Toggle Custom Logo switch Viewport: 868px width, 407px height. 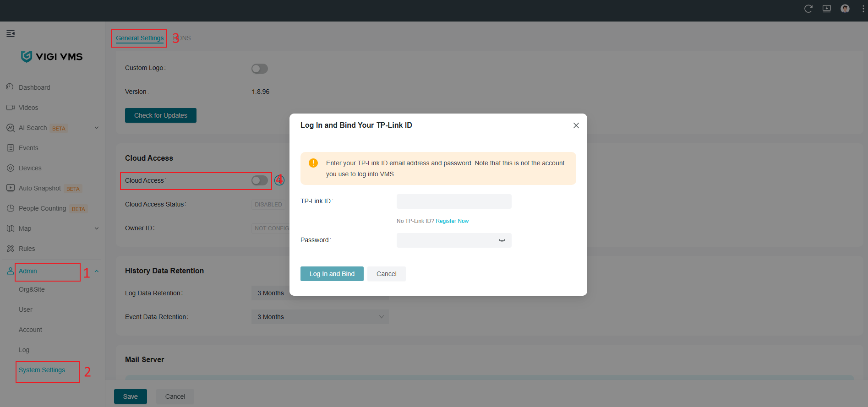click(260, 69)
